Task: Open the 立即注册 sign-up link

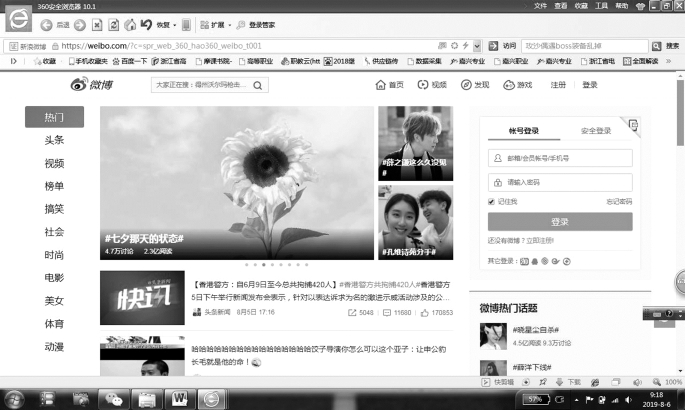Action: [540, 241]
